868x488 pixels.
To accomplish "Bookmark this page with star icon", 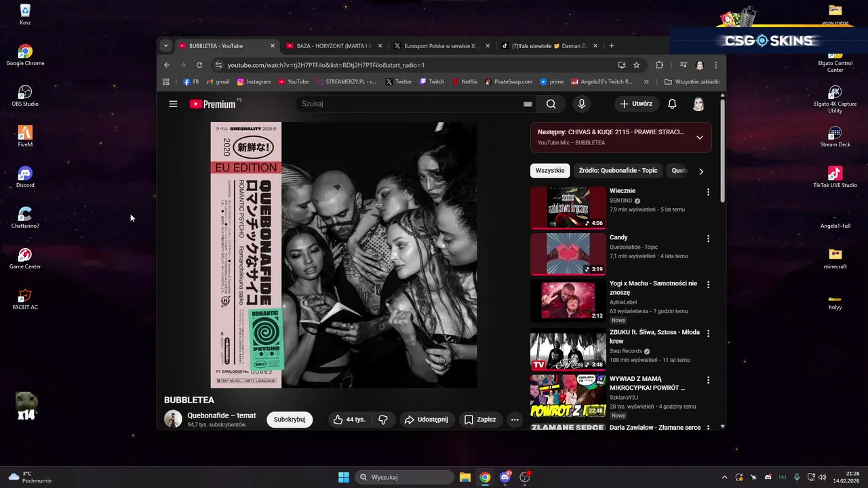I will pos(636,65).
